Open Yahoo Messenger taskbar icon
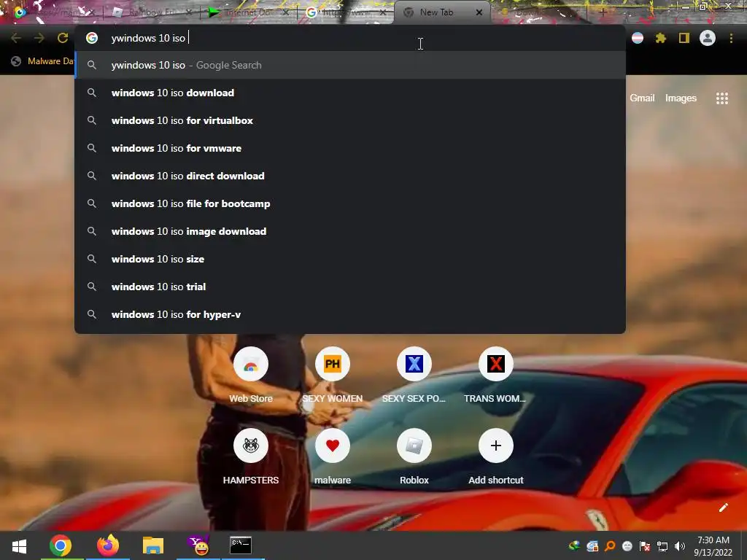 [198, 545]
